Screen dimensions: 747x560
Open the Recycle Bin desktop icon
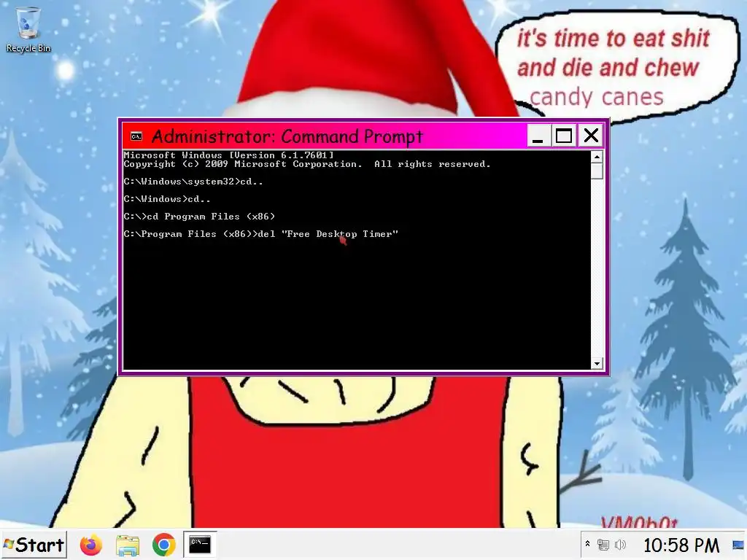(28, 29)
